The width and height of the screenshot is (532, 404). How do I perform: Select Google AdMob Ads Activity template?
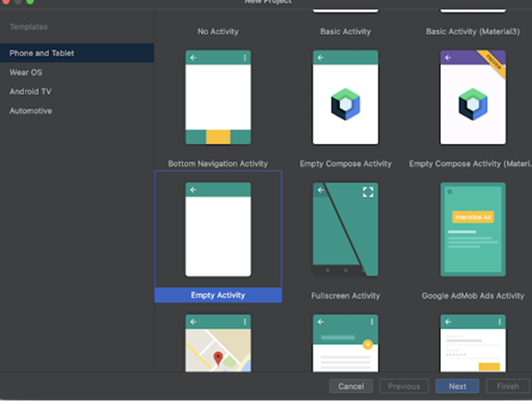coord(473,230)
